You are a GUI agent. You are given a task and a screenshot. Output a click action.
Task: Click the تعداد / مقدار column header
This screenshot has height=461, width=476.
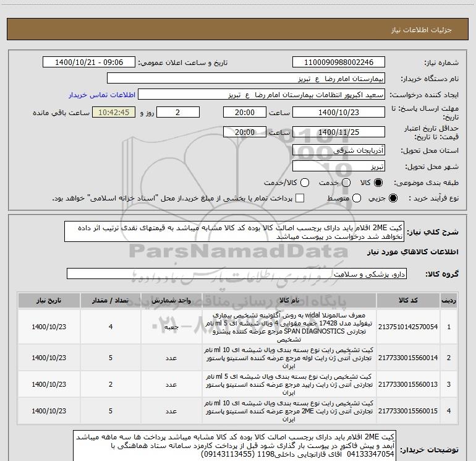(111, 300)
